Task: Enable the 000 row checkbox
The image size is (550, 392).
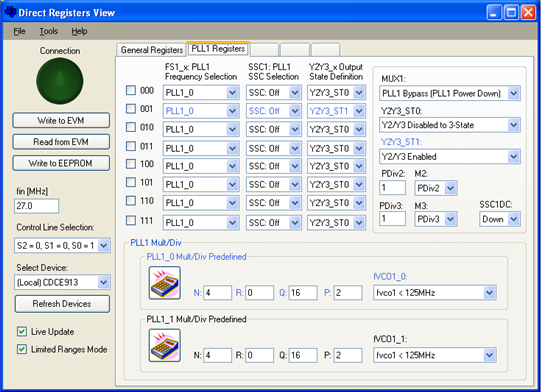Action: [131, 90]
